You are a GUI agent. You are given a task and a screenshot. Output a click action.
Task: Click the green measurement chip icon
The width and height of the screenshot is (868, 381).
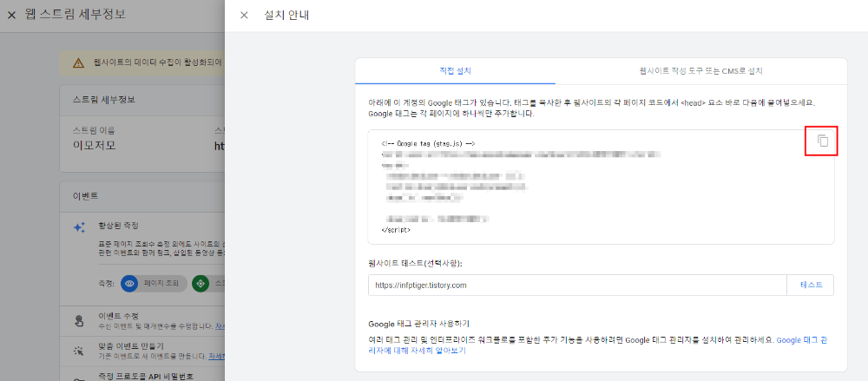click(x=201, y=284)
